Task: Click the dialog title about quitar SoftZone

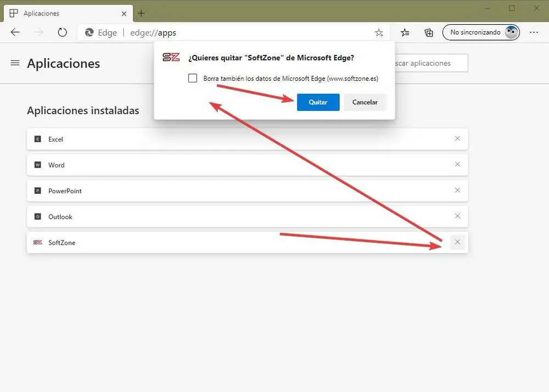Action: click(271, 58)
